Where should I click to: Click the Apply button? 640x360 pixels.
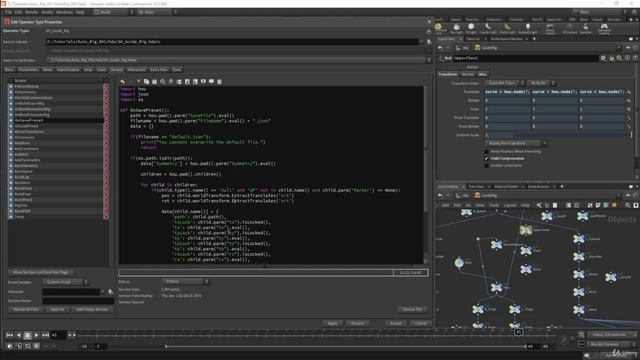pyautogui.click(x=333, y=323)
